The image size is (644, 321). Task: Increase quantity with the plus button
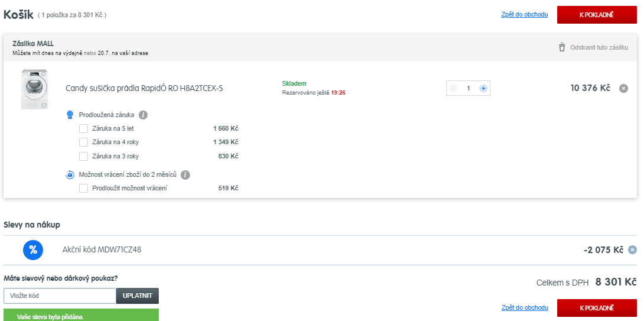(x=483, y=88)
